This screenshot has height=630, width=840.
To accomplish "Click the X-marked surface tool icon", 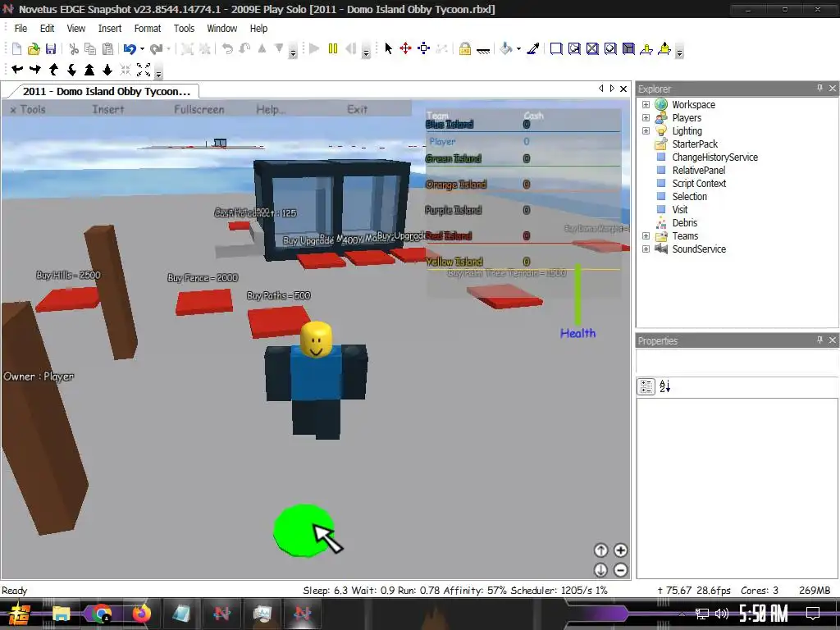I will click(592, 48).
